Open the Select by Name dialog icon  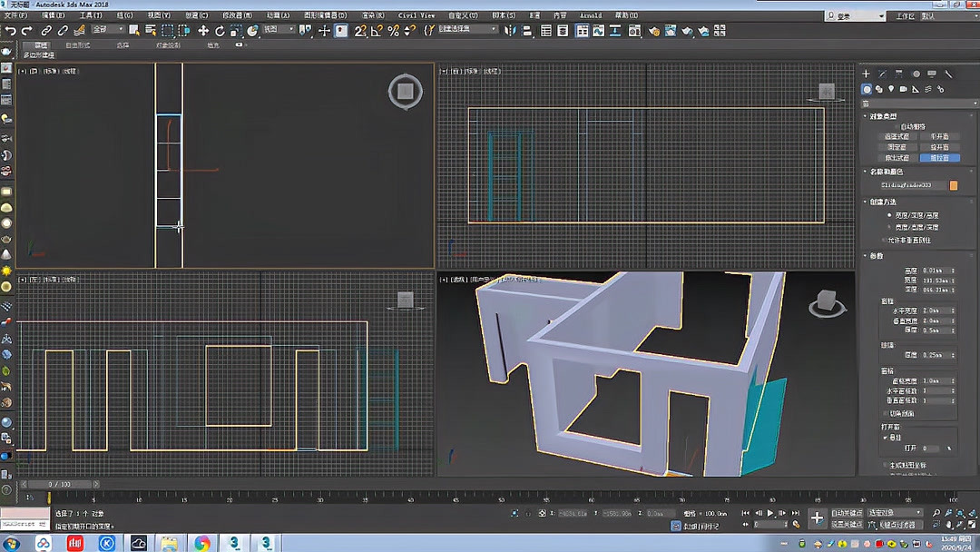(149, 31)
